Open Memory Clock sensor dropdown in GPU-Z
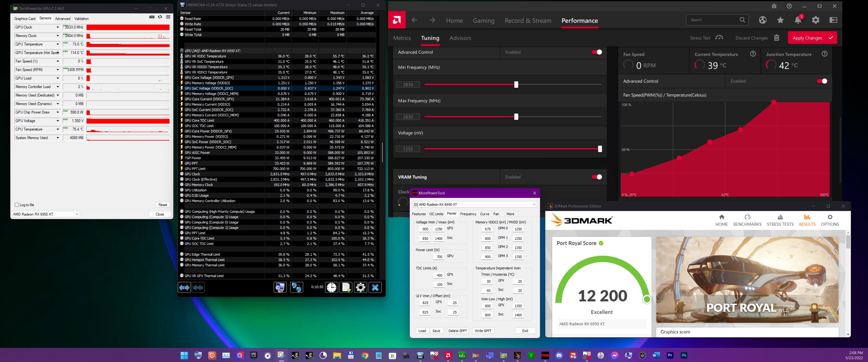This screenshot has height=362, width=868. coord(58,36)
